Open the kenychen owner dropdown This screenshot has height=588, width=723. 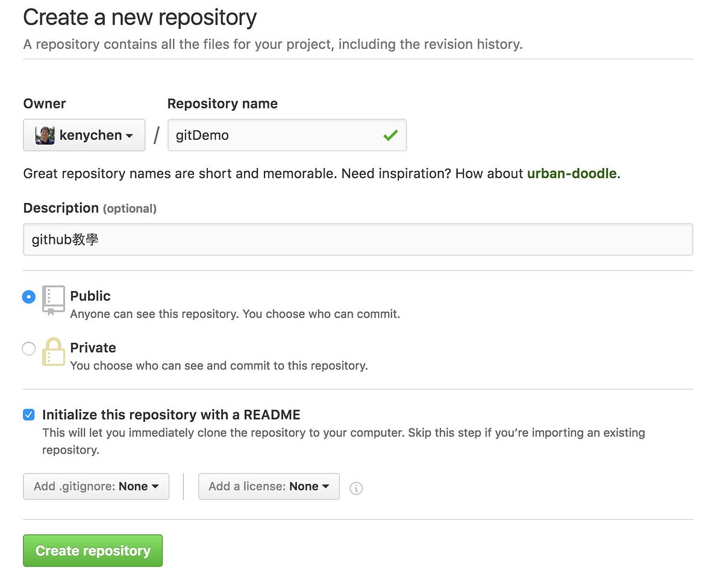tap(84, 135)
